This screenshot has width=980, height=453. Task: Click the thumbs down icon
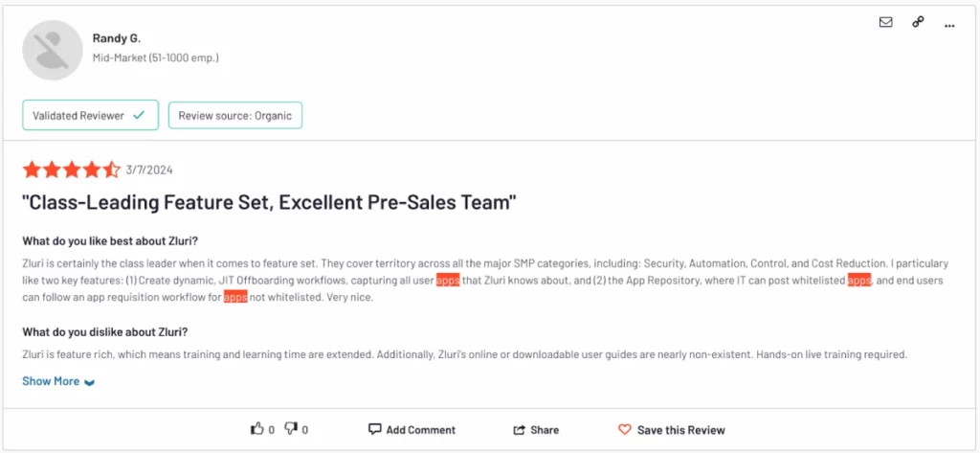pos(291,429)
